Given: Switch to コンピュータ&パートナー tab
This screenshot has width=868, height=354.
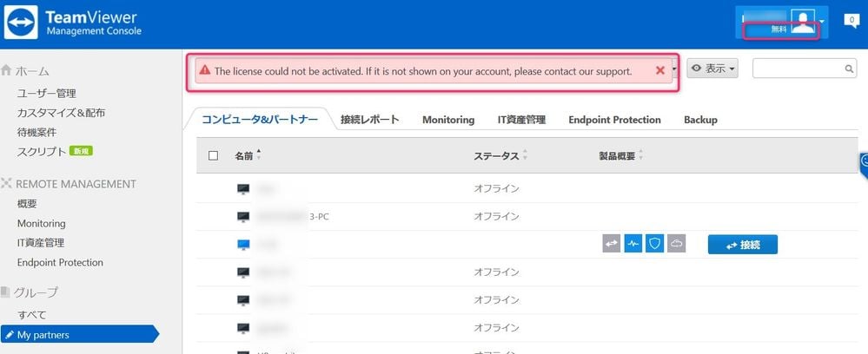Looking at the screenshot, I should point(260,120).
